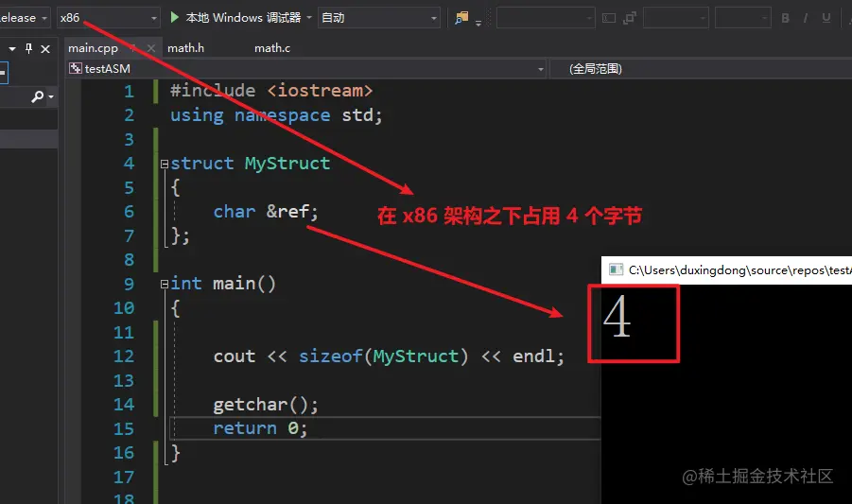Click on 'return 0;' statement

[x=260, y=428]
